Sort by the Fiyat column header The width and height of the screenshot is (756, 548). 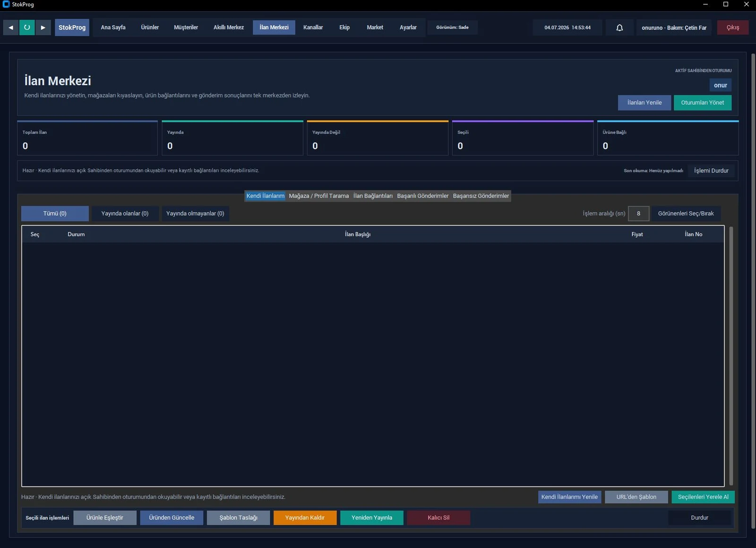637,234
